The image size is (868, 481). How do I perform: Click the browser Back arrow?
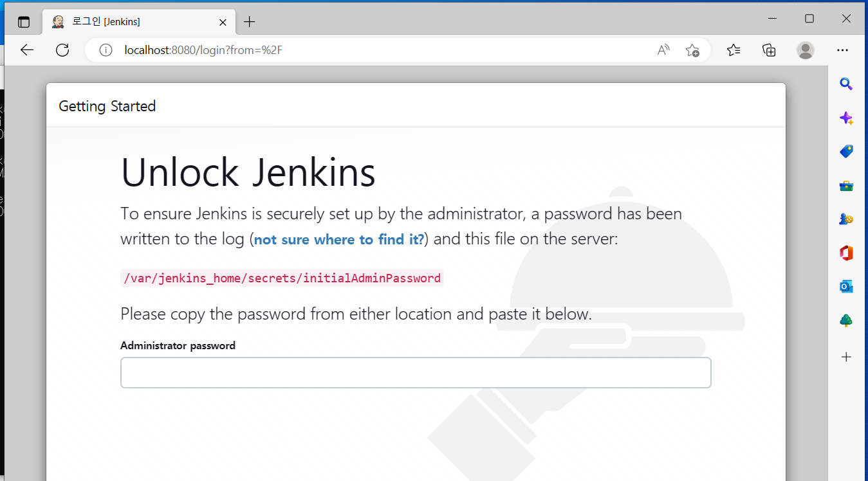(x=27, y=50)
